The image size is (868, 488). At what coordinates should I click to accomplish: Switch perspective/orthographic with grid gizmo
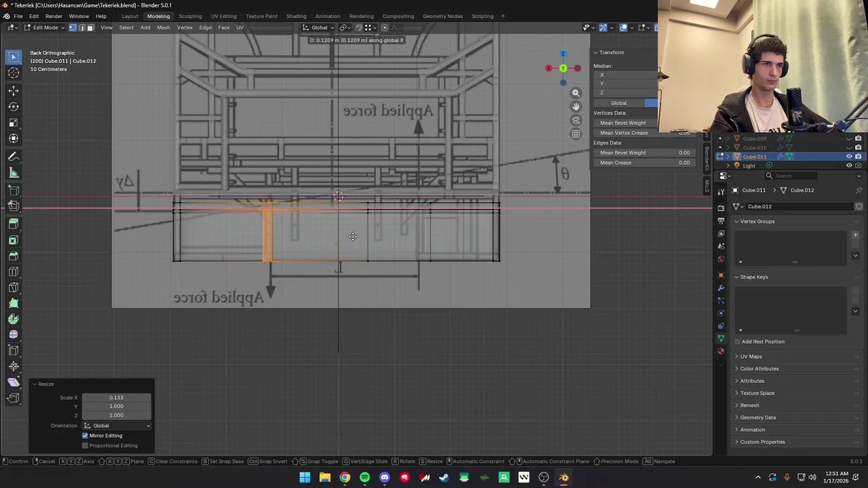(576, 134)
